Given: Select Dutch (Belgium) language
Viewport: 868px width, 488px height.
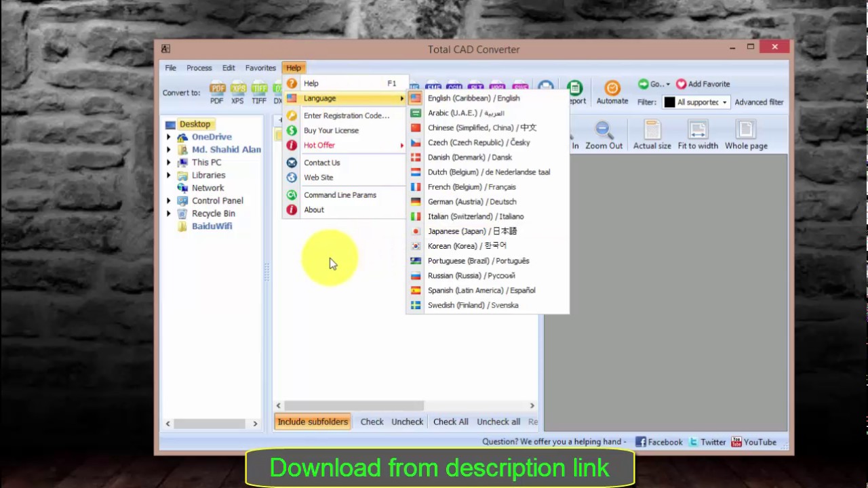Looking at the screenshot, I should point(487,172).
